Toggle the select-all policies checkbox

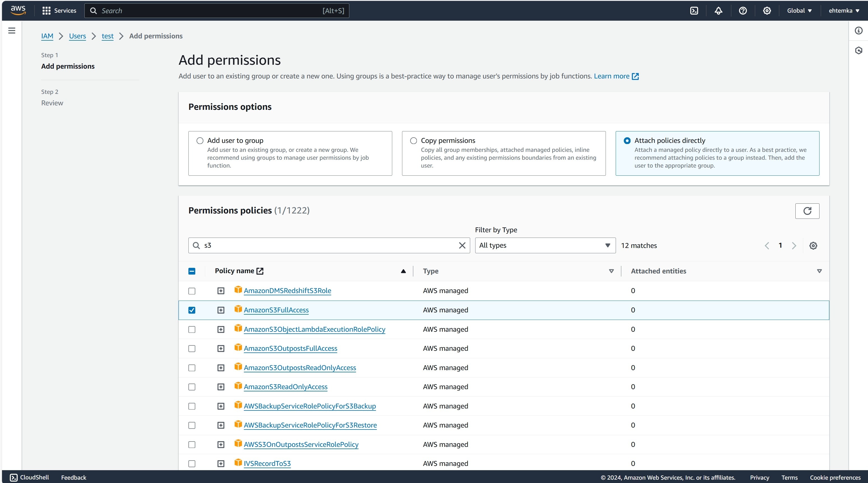tap(192, 271)
